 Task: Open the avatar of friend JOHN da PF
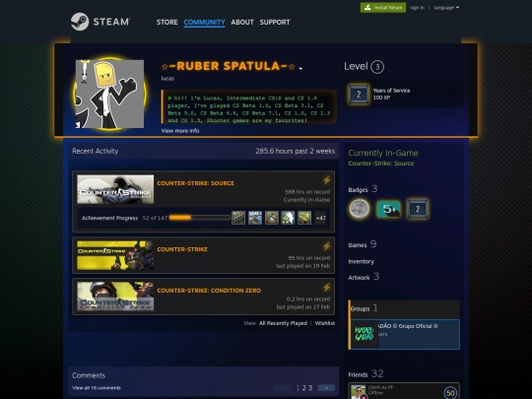point(358,392)
